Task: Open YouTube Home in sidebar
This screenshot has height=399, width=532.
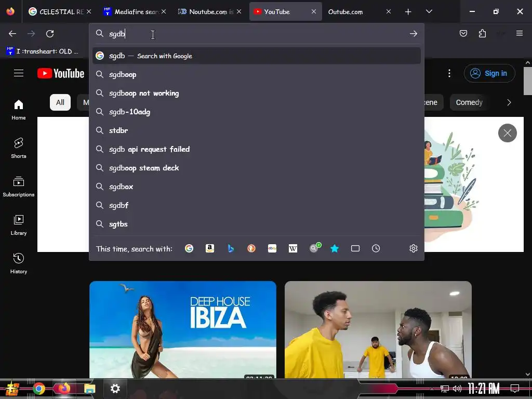Action: (x=19, y=110)
